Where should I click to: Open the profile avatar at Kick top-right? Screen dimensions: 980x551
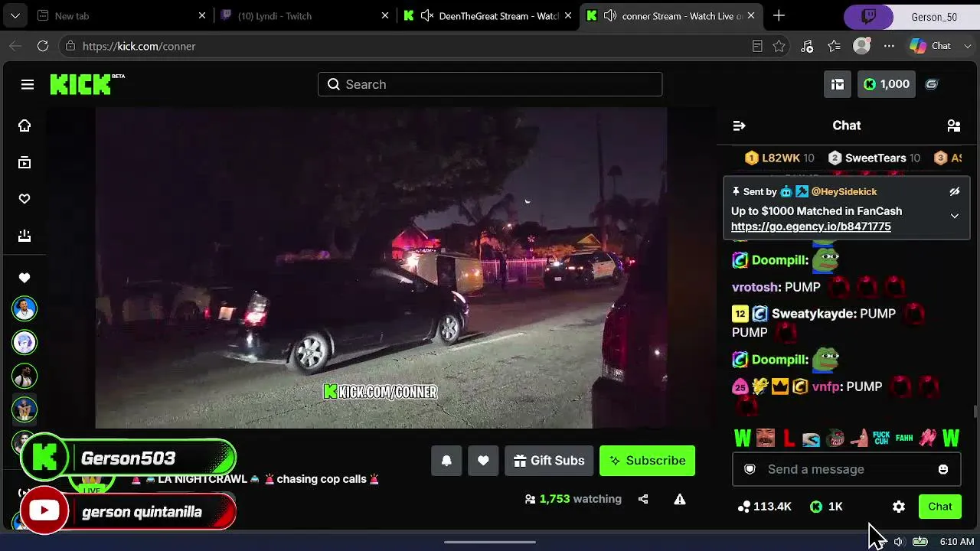(x=932, y=84)
